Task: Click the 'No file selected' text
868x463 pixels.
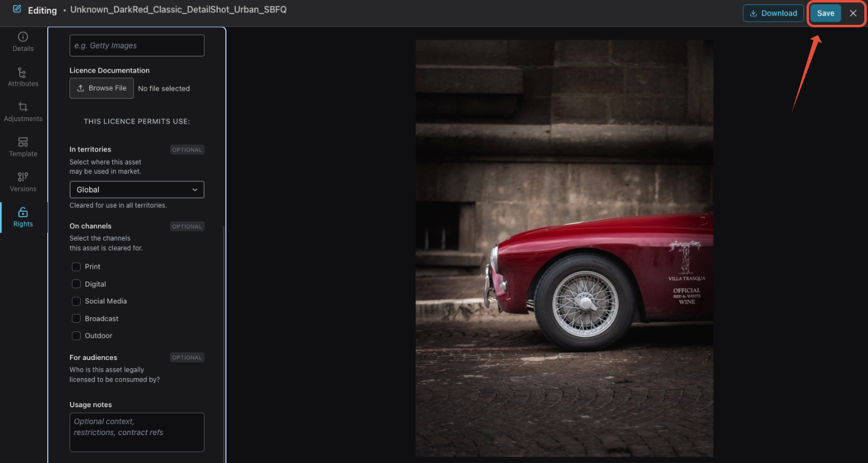Action: (x=164, y=89)
